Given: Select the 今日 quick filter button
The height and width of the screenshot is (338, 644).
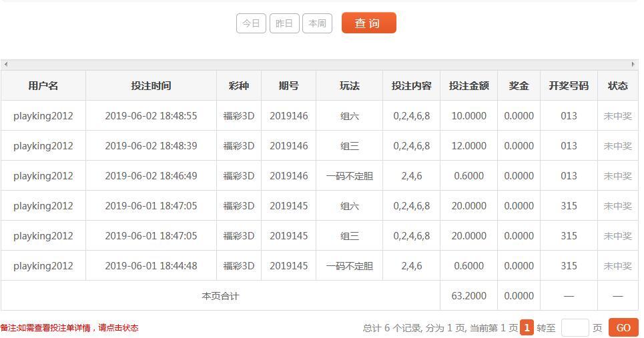Looking at the screenshot, I should pos(251,23).
